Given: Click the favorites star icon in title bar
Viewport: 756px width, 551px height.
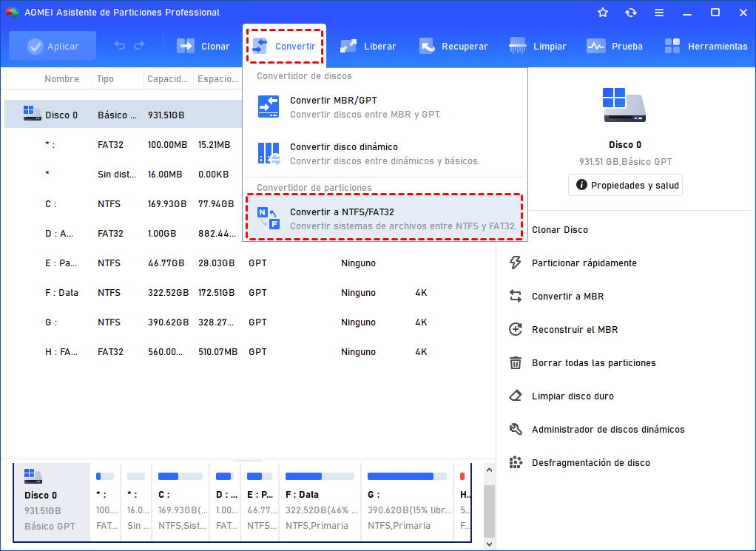Looking at the screenshot, I should [603, 13].
